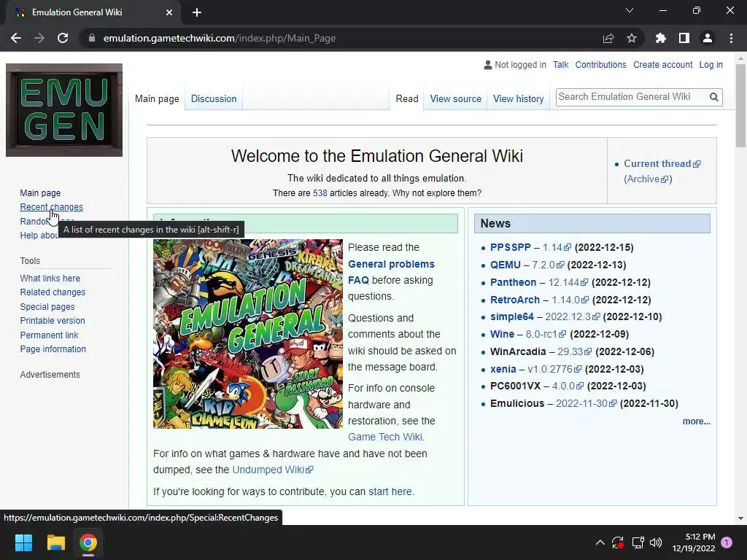Toggle the browser side panel icon
747x560 pixels.
pyautogui.click(x=684, y=38)
